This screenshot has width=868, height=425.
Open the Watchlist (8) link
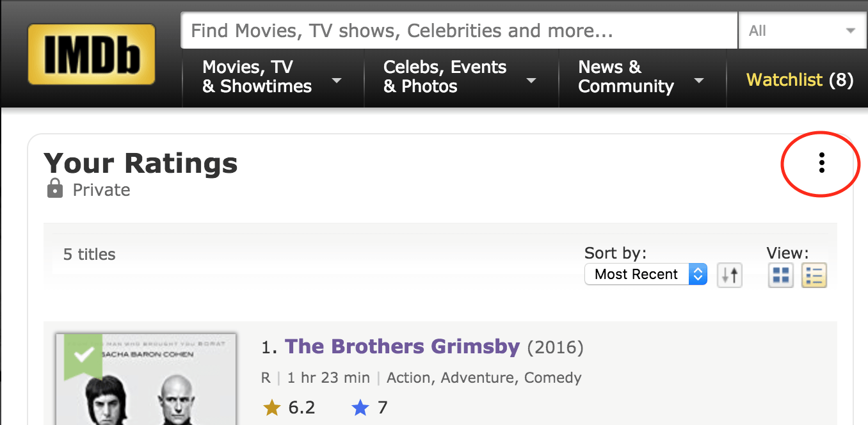[x=800, y=80]
